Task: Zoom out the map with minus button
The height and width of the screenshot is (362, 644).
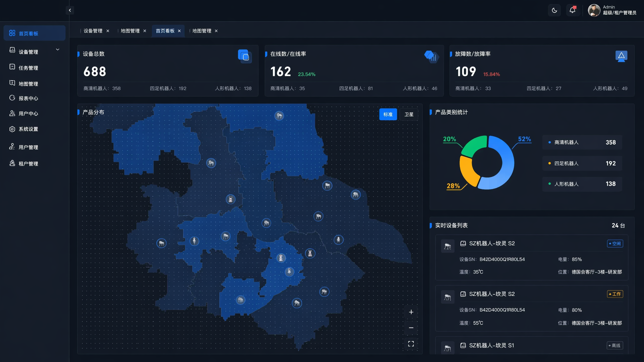Action: [x=411, y=328]
